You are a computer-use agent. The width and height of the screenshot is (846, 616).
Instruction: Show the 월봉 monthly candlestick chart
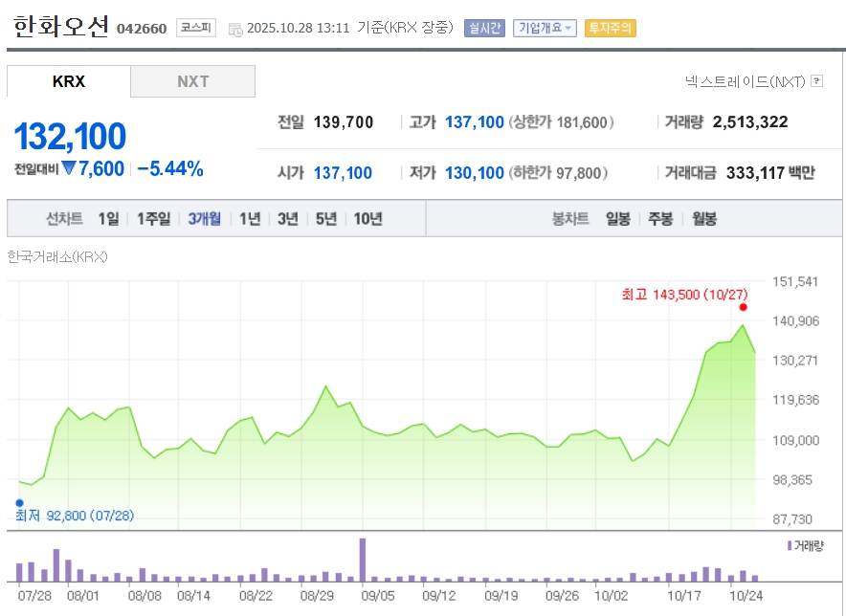(x=703, y=219)
